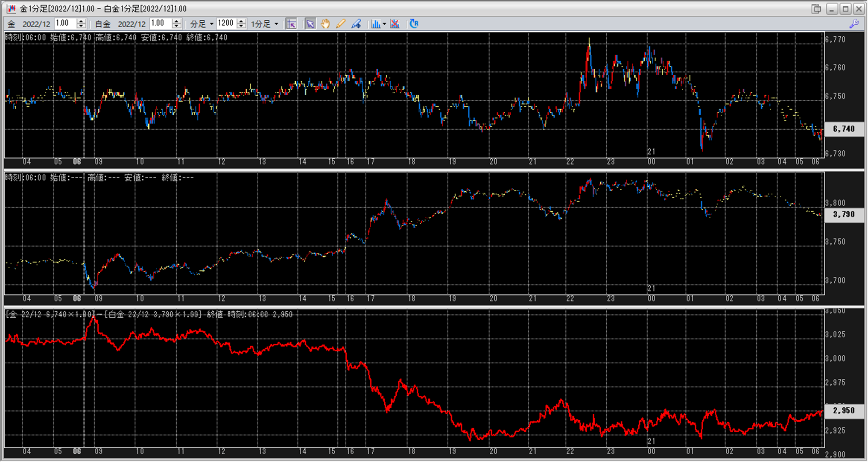Open settings with the wrench icon

854,24
